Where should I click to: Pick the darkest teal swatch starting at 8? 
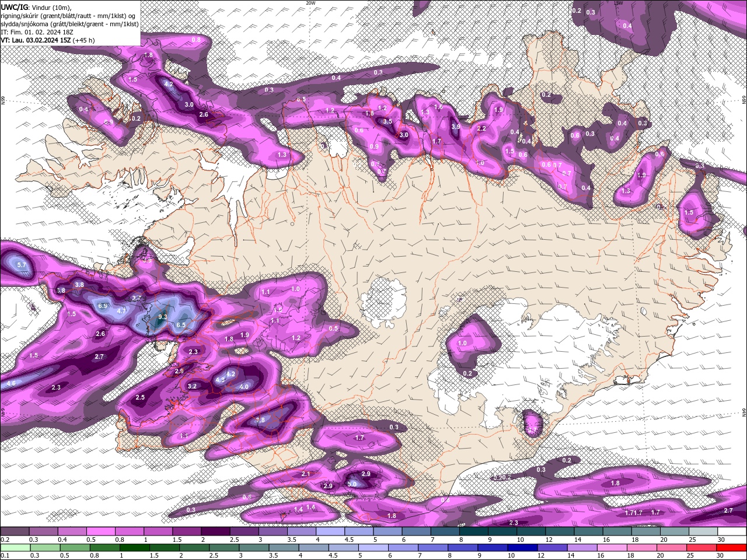[474, 531]
